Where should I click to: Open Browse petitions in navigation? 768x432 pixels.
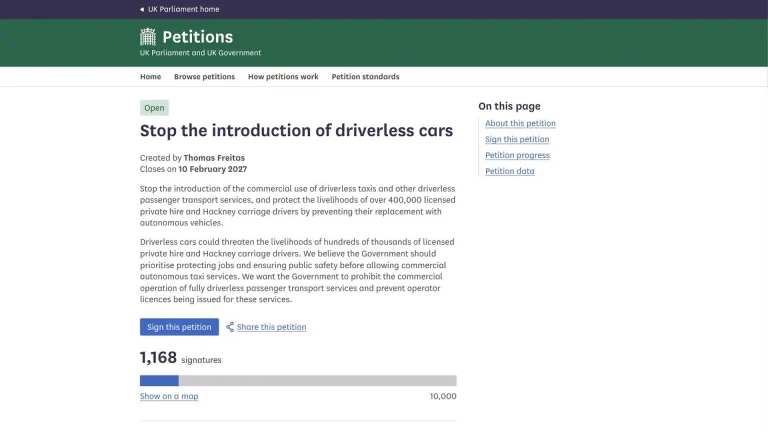(x=204, y=77)
